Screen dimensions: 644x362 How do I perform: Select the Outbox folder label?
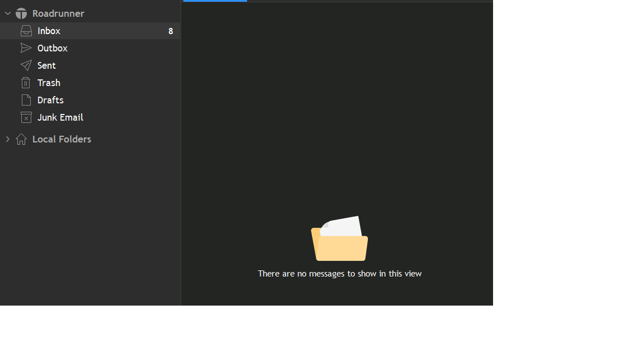(53, 48)
